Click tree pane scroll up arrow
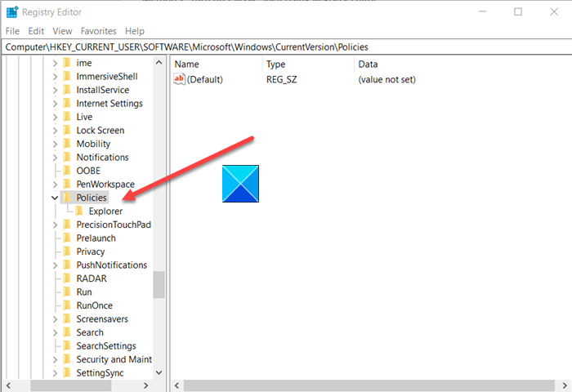Screen dimensions: 572x392 (159, 63)
